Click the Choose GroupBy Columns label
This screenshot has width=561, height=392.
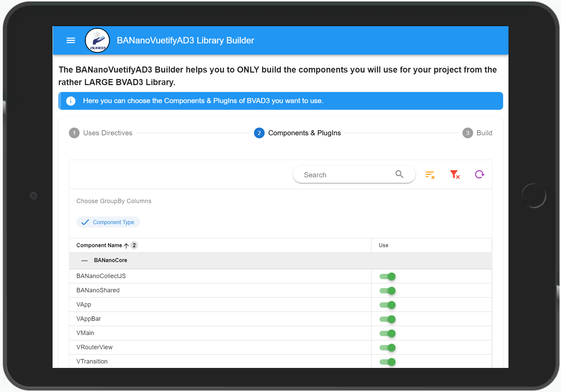tap(114, 201)
